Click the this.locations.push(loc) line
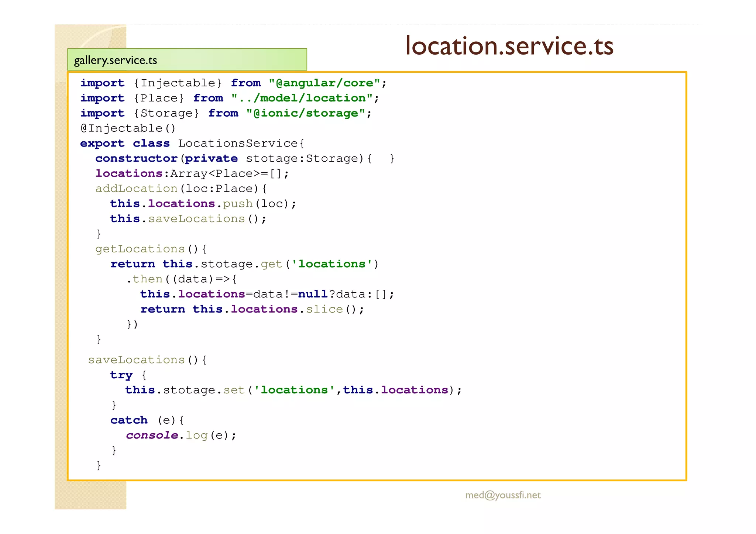Image resolution: width=756 pixels, height=534 pixels. pos(203,204)
